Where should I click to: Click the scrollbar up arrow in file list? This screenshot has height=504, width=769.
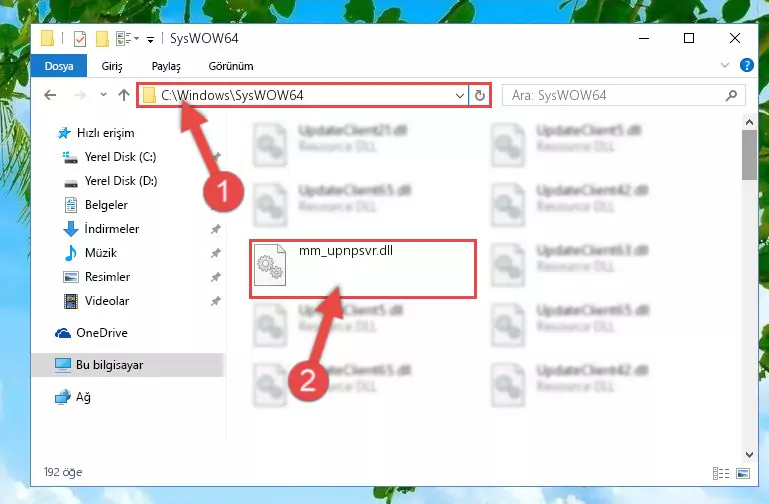pyautogui.click(x=749, y=122)
